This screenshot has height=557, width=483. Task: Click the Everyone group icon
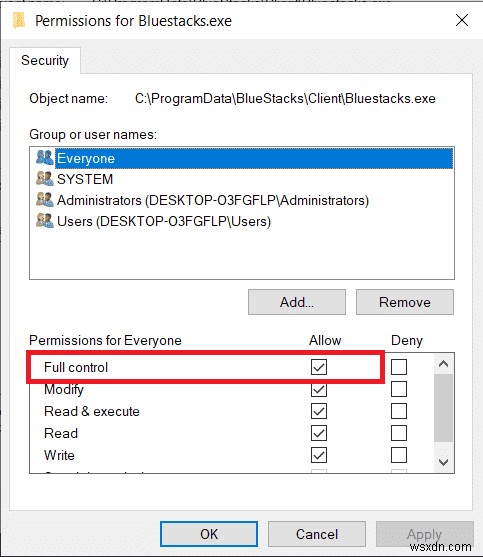click(x=45, y=158)
